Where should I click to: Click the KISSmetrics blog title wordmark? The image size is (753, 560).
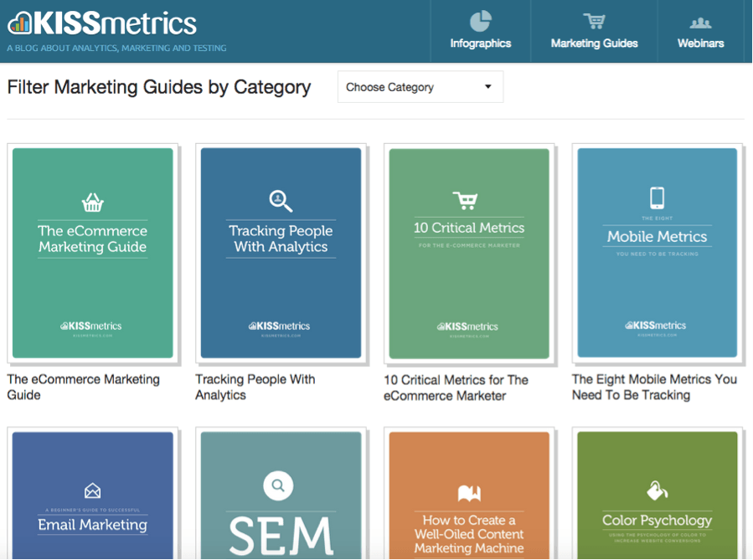[x=115, y=23]
